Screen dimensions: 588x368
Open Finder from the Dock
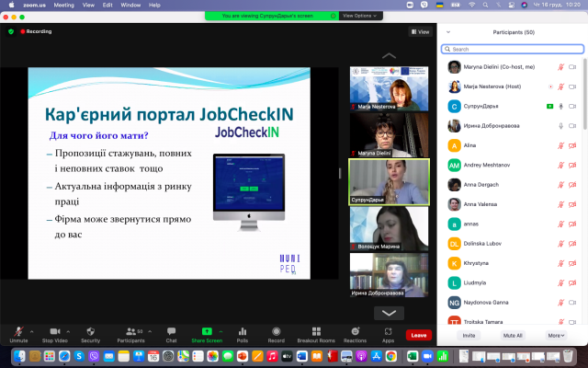tap(19, 356)
